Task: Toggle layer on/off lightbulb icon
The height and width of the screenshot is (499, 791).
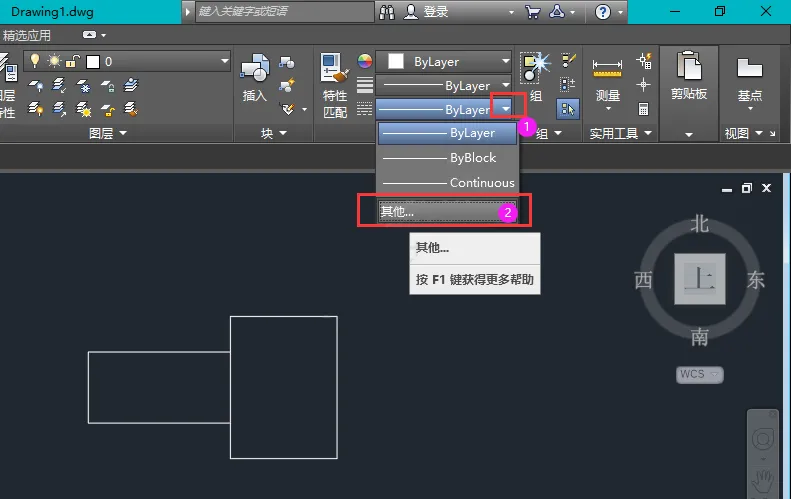Action: coord(35,61)
